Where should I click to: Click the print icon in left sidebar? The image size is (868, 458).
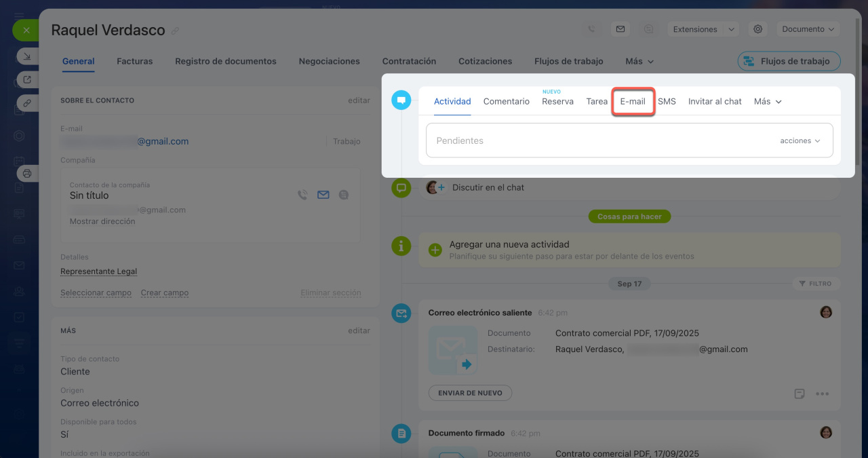[27, 174]
